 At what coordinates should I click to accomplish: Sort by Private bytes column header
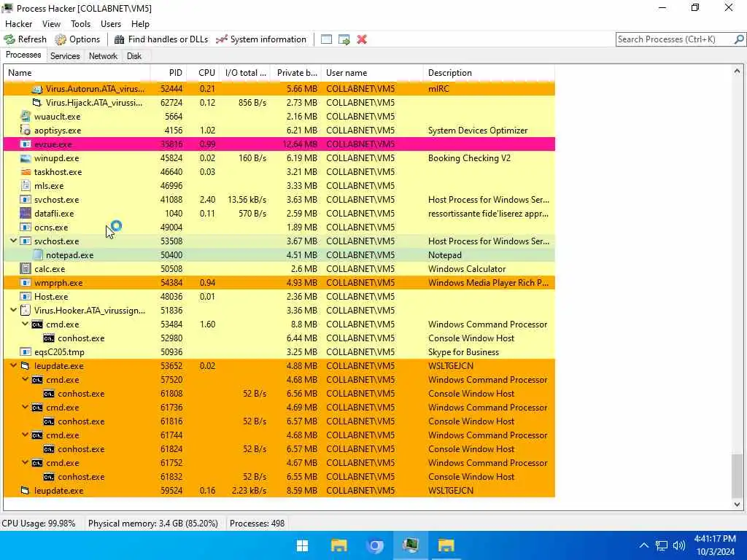tap(296, 73)
